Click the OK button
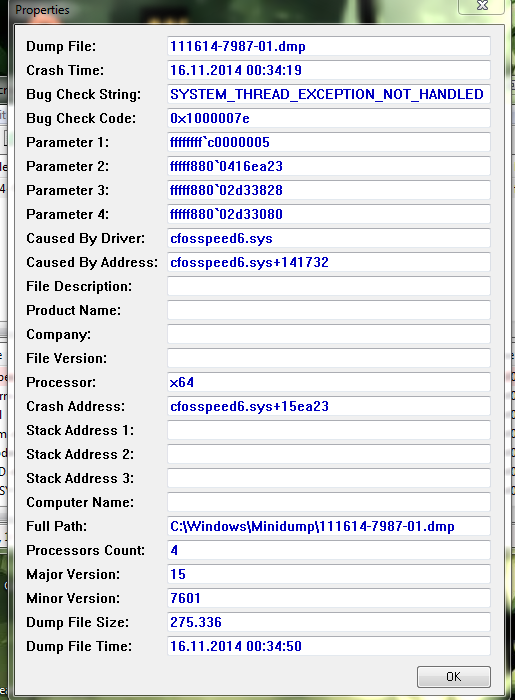Image resolution: width=515 pixels, height=700 pixels. (453, 677)
